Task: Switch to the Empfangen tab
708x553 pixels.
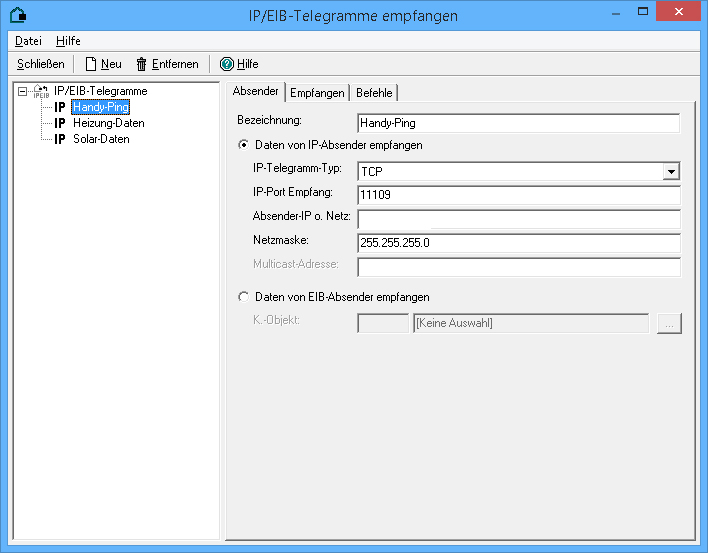Action: click(317, 93)
